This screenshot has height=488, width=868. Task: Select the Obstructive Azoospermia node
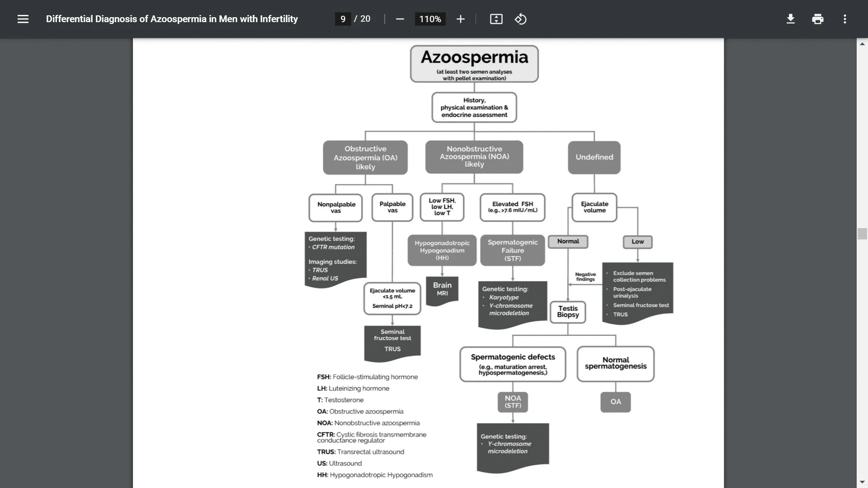pyautogui.click(x=365, y=157)
